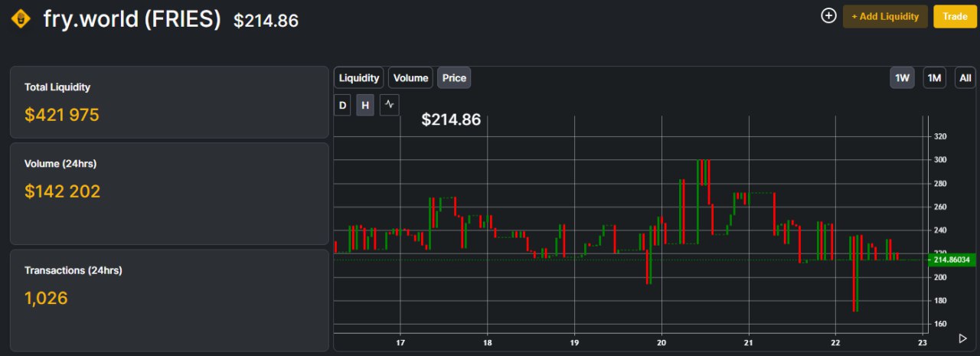Click the Transactions (24hrs) label
The image size is (980, 356).
click(x=73, y=270)
